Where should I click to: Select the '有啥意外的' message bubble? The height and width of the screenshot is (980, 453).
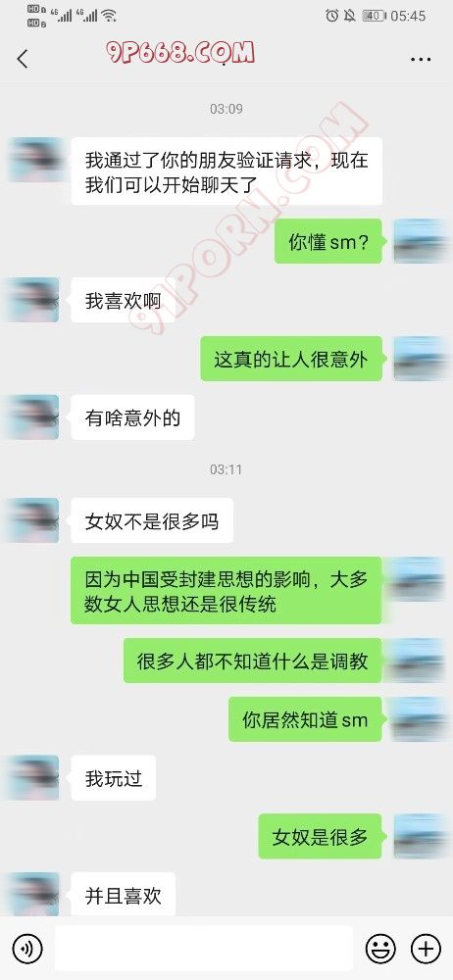coord(132,416)
